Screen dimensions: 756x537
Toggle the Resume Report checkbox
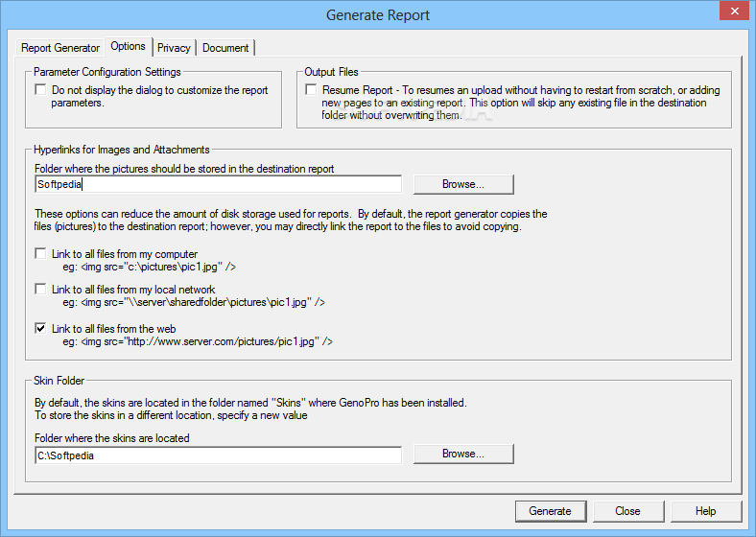(x=311, y=90)
